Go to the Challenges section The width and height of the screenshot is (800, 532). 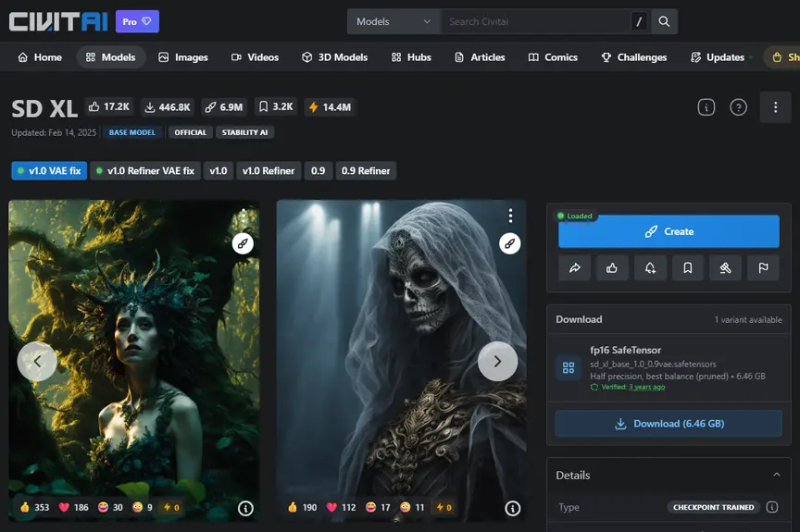[633, 57]
